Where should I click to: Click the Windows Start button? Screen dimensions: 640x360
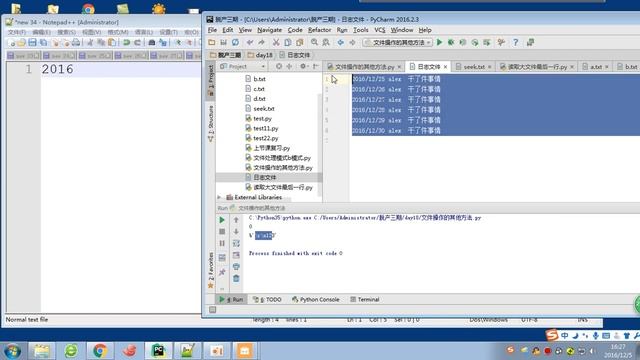tap(12, 351)
